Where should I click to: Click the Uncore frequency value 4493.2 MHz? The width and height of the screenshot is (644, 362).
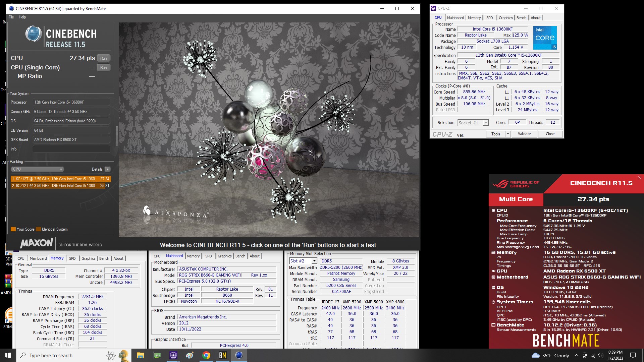pyautogui.click(x=121, y=283)
